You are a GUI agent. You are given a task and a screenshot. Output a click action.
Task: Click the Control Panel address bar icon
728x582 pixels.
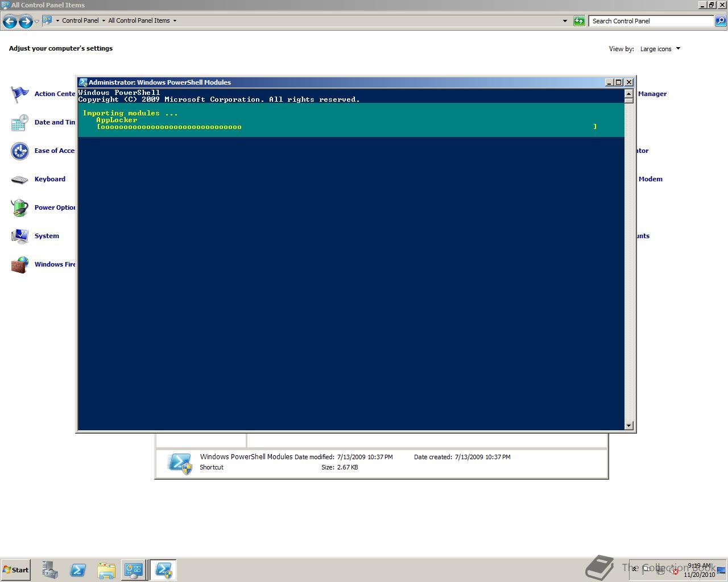[x=48, y=20]
